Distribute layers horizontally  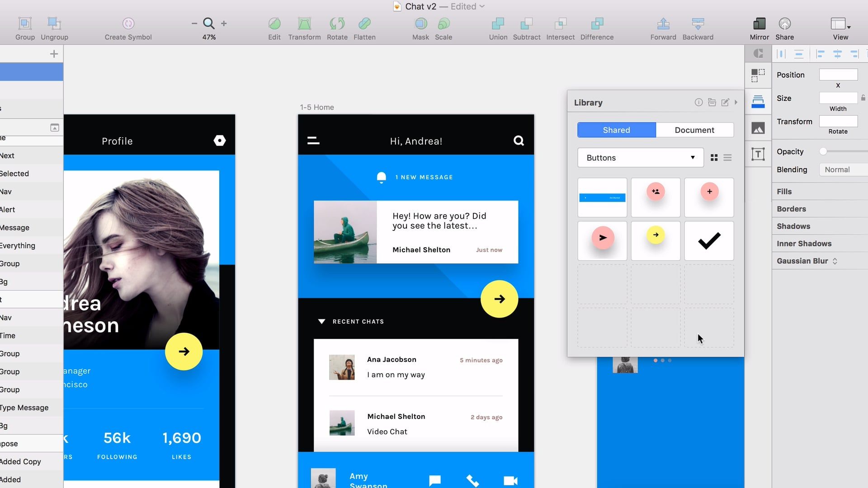(x=781, y=54)
